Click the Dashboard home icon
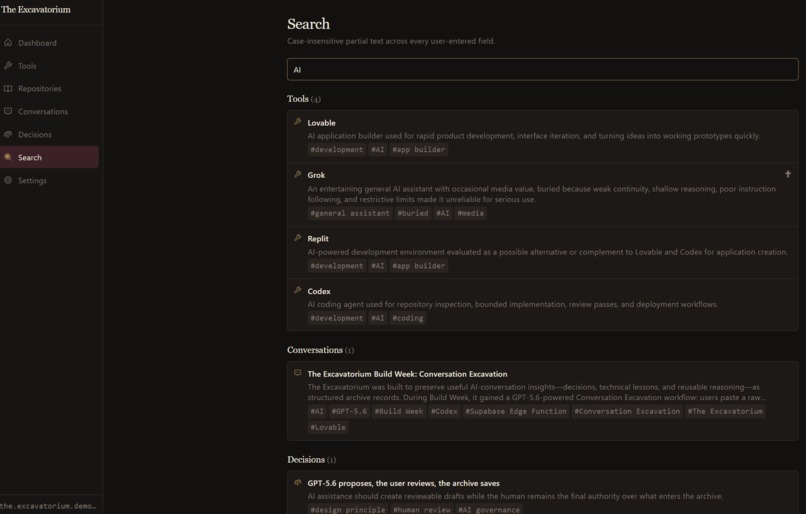Screen dimensions: 806x514 tap(8, 42)
